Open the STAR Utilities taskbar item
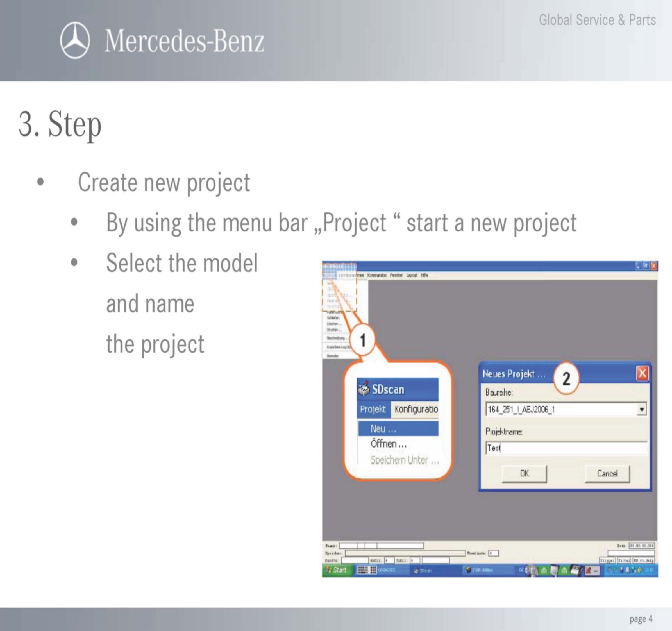 click(x=480, y=571)
